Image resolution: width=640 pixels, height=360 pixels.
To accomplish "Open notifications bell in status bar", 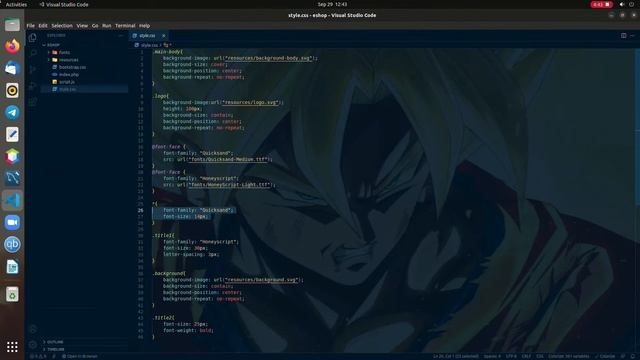I will pos(632,356).
